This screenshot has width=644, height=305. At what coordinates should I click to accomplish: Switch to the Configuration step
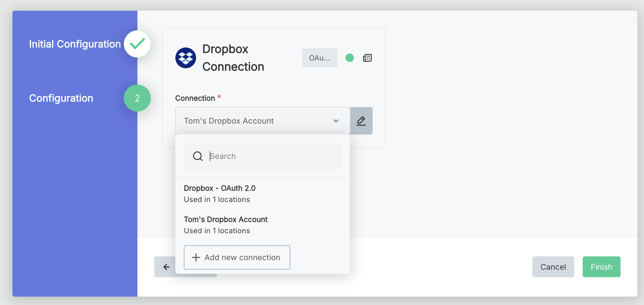[x=61, y=98]
